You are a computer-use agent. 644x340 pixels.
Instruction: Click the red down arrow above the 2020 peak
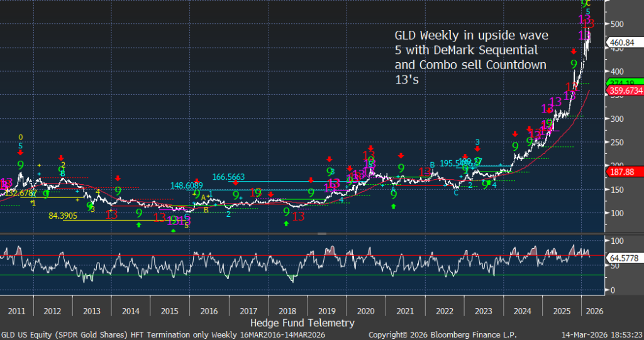point(371,148)
